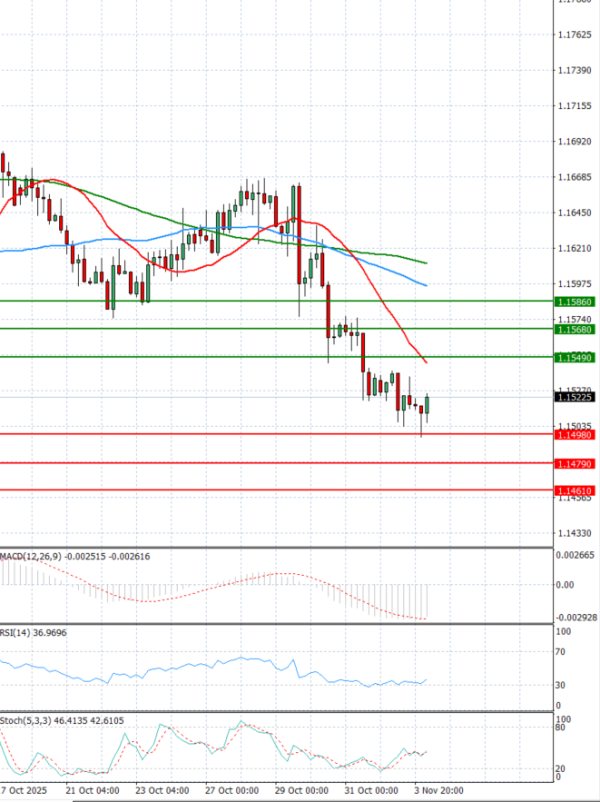Click the current price label 1.15225
The image size is (600, 802).
click(575, 397)
